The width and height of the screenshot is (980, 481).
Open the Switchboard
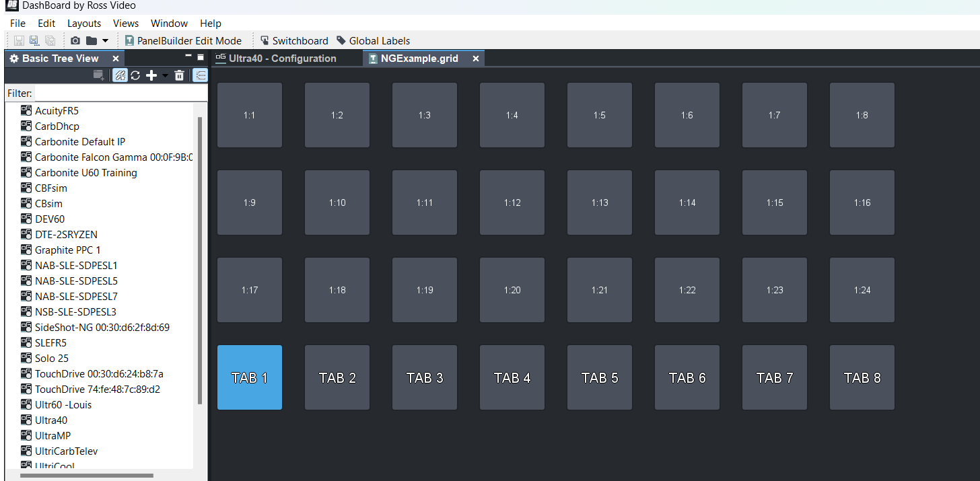[294, 40]
